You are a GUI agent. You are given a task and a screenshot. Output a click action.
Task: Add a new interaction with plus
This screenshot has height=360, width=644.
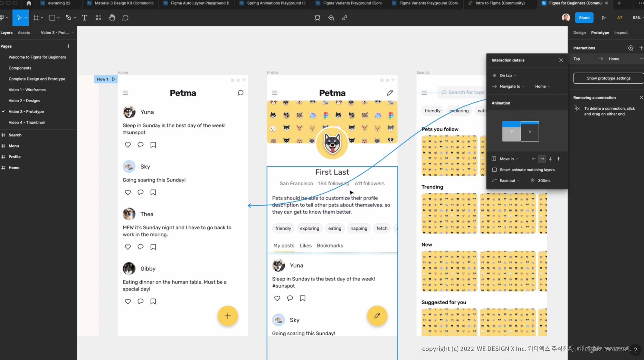tap(641, 48)
